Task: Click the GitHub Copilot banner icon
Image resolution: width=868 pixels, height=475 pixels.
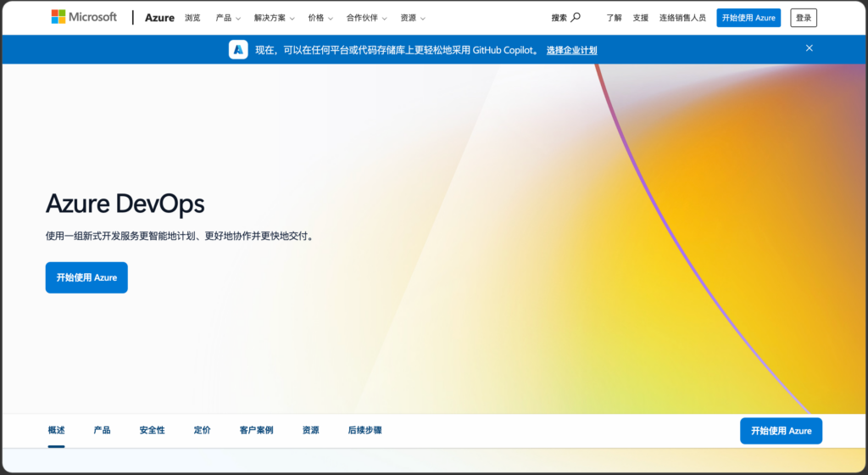Action: pyautogui.click(x=238, y=50)
